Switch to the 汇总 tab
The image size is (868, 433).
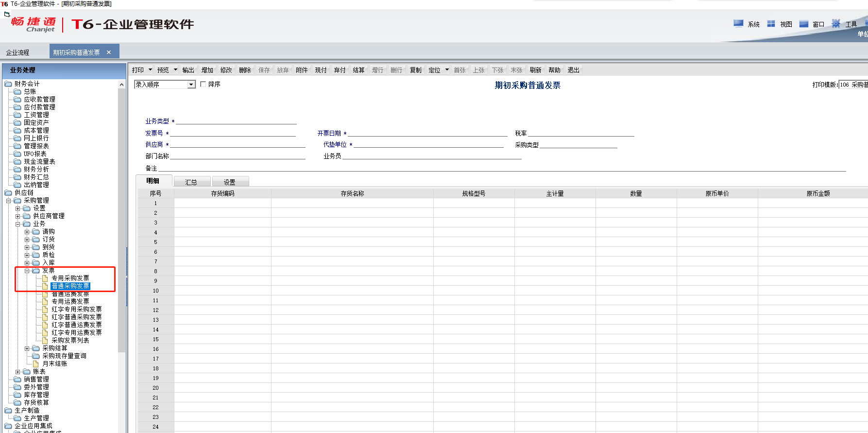[191, 182]
